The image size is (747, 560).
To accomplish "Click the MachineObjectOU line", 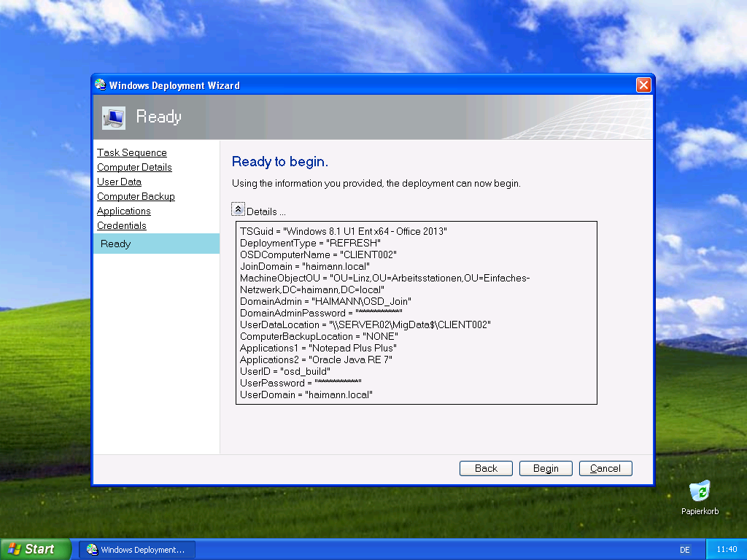I will [x=385, y=284].
